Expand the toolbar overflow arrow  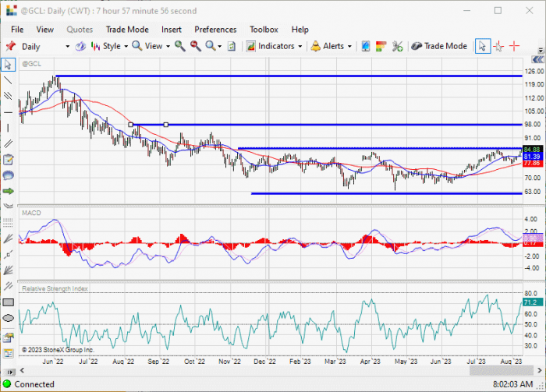point(541,50)
